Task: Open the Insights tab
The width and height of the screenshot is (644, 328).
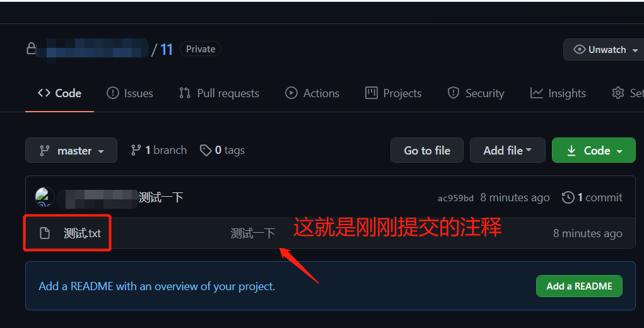Action: click(558, 93)
